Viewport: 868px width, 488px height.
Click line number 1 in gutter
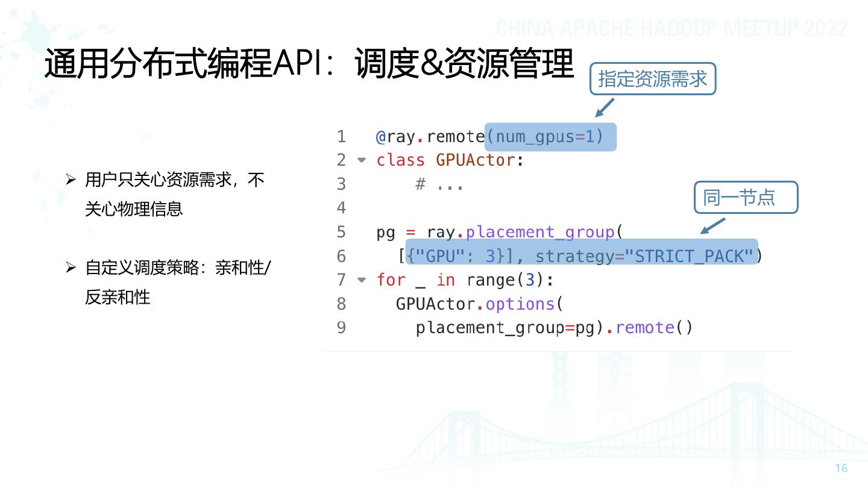(x=341, y=137)
